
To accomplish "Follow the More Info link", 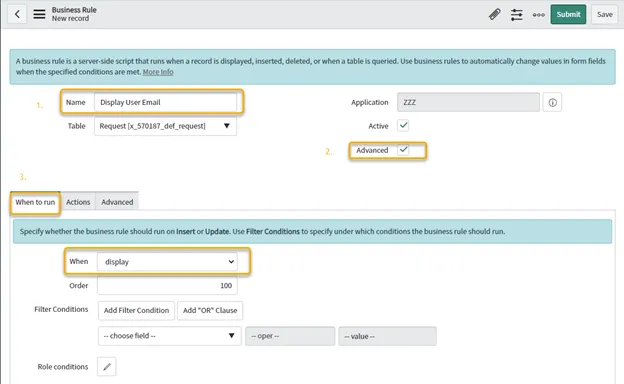I will click(158, 72).
